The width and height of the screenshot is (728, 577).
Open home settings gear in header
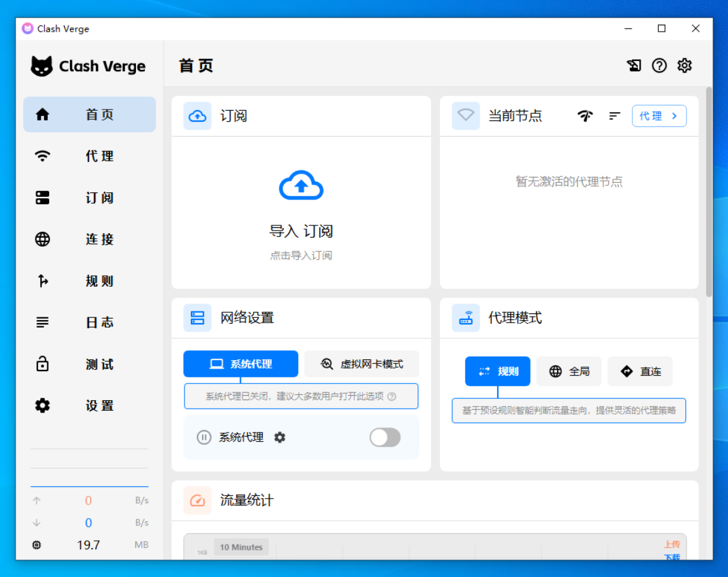(684, 65)
